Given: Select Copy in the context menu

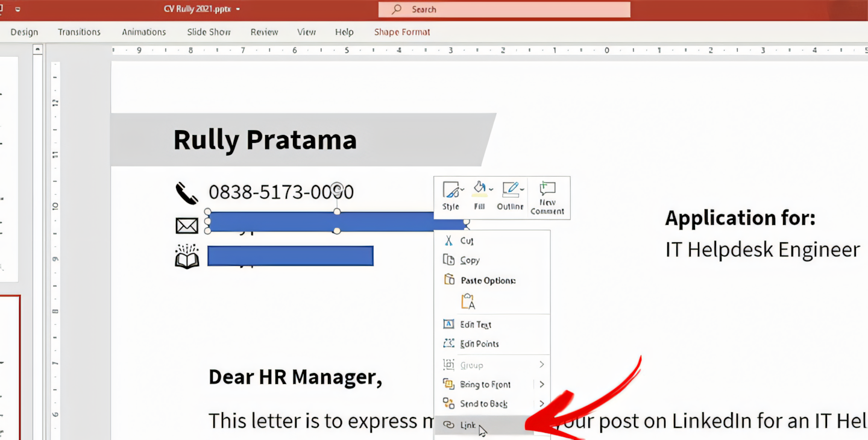Looking at the screenshot, I should 470,260.
